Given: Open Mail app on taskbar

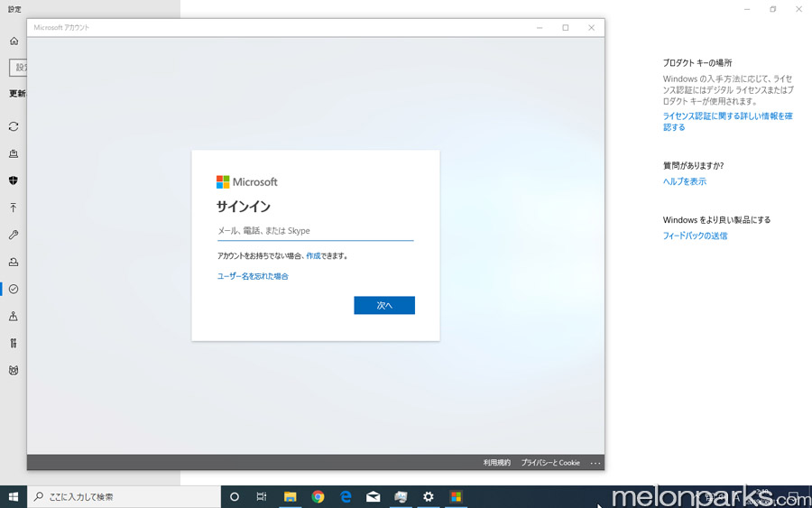Looking at the screenshot, I should pos(373,496).
